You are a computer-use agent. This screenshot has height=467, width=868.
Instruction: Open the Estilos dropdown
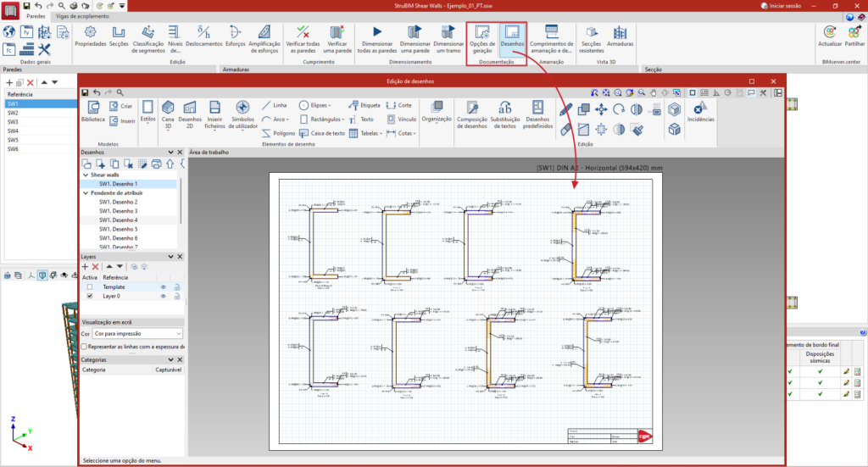click(x=147, y=112)
